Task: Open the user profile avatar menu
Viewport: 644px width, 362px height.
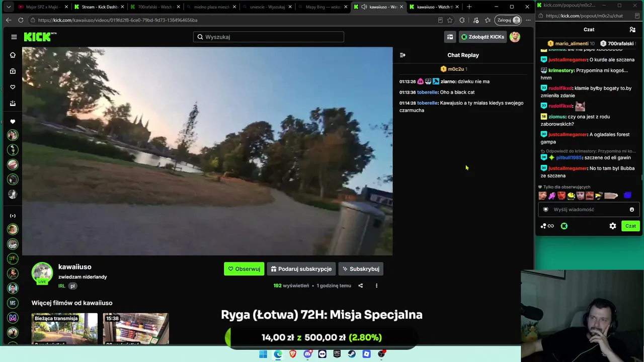Action: pos(515,37)
